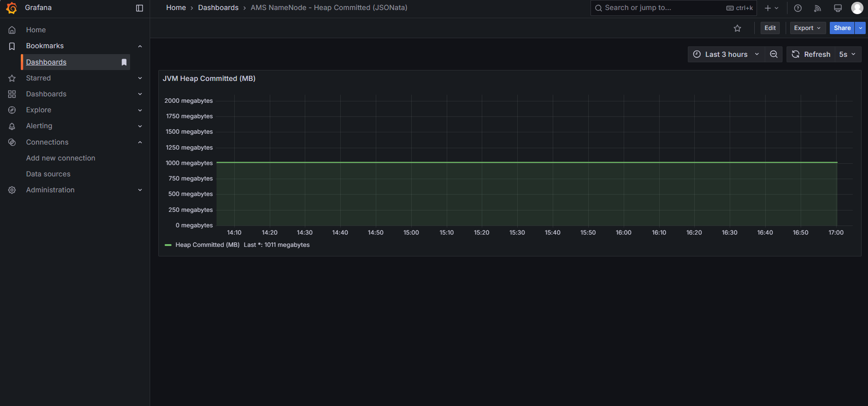This screenshot has width=868, height=406.
Task: Go to Home in sidebar menu
Action: pos(36,30)
